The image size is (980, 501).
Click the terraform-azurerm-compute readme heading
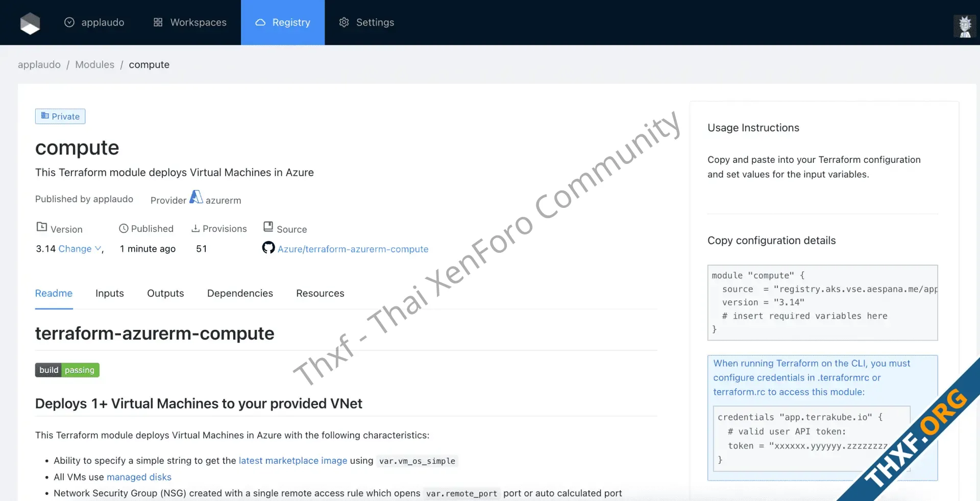[155, 333]
